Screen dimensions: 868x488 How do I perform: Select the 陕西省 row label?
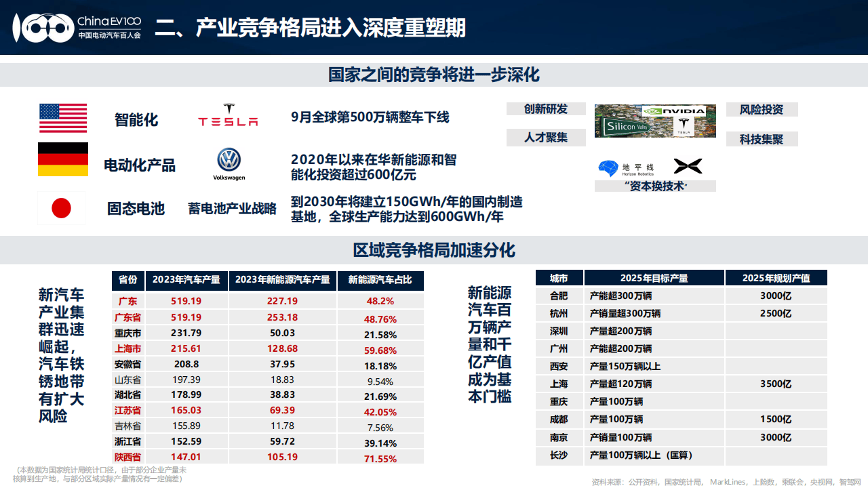click(127, 457)
